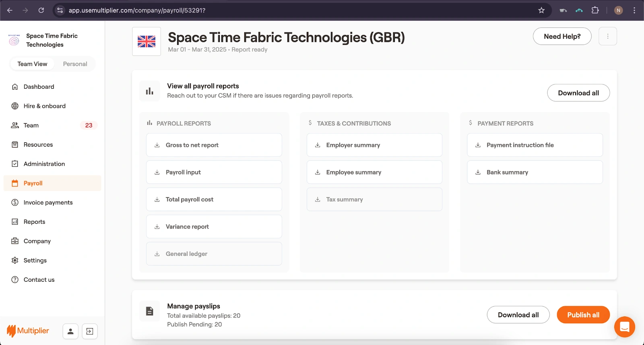Open the browser three-dot menu
644x345 pixels.
tap(634, 10)
